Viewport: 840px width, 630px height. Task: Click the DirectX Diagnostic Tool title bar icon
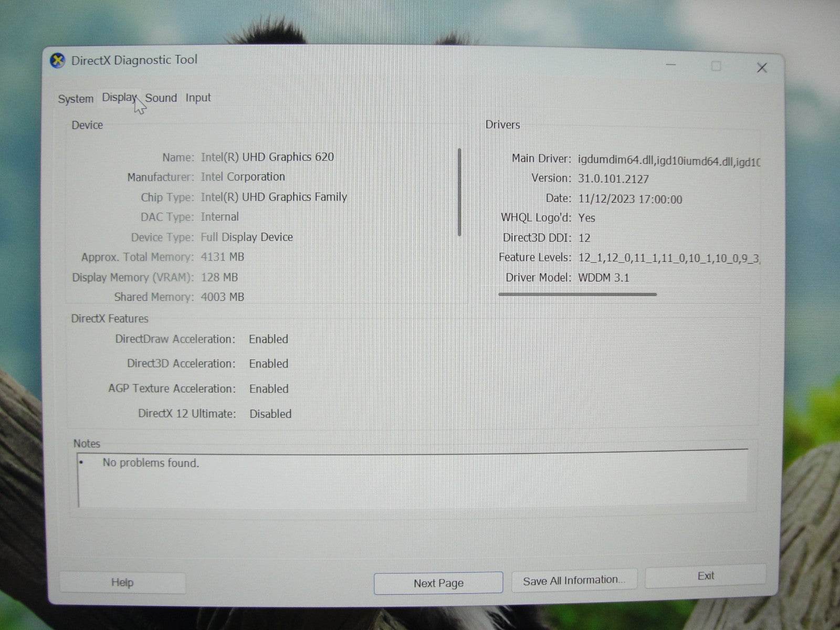point(58,60)
